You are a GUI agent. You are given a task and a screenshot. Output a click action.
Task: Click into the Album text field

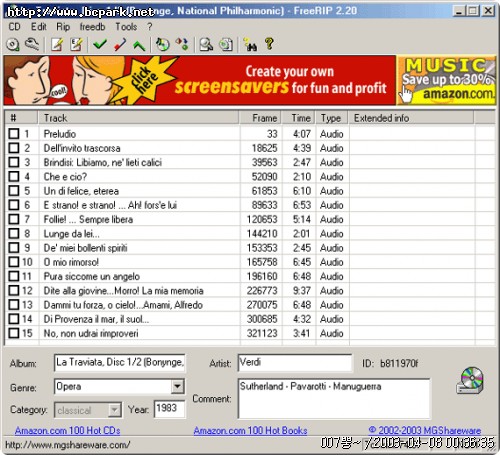(x=119, y=363)
